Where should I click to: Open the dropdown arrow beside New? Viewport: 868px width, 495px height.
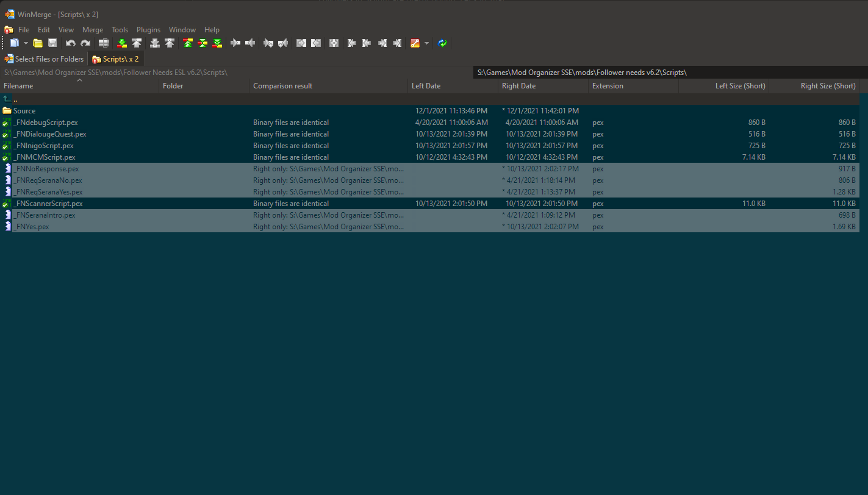click(26, 43)
